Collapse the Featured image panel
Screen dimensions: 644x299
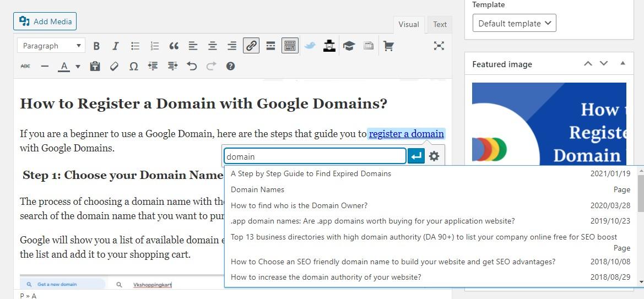(623, 64)
